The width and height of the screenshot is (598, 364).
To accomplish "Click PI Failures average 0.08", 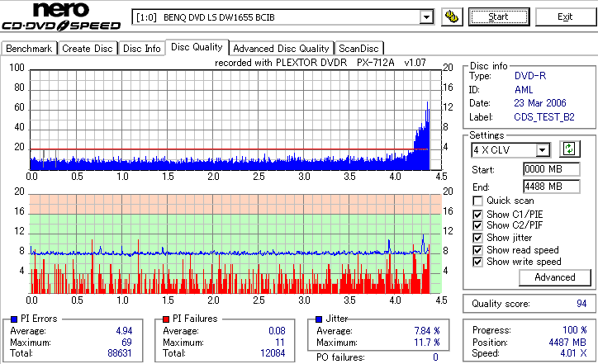I will 277,331.
